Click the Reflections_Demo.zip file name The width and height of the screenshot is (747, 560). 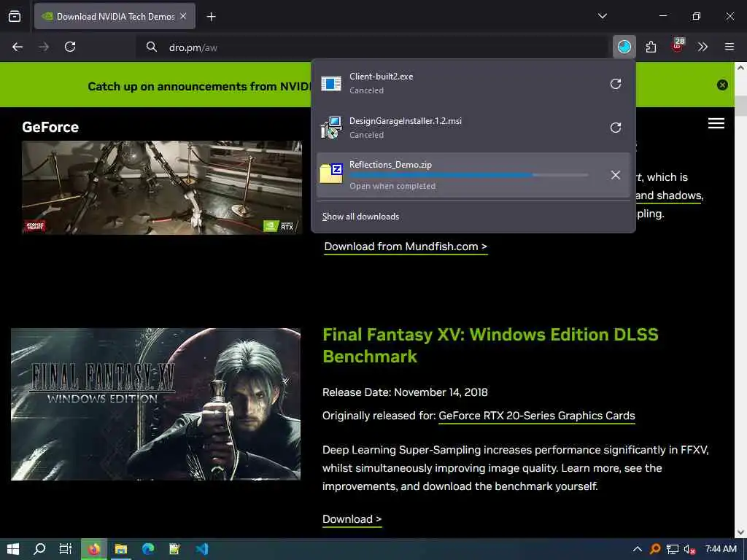(391, 165)
